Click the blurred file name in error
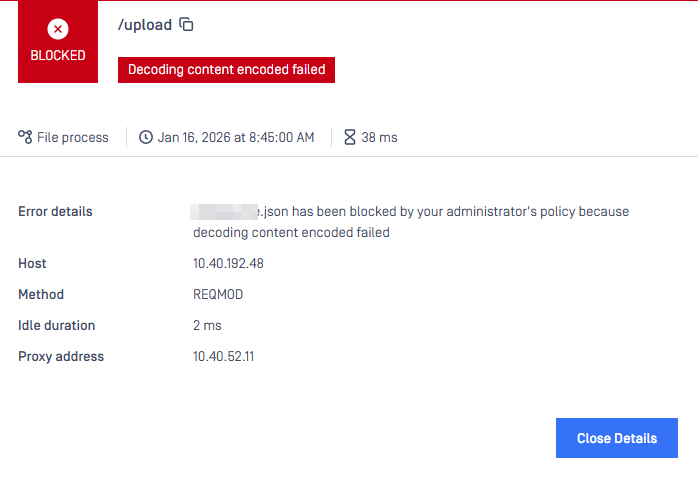The width and height of the screenshot is (698, 477). tap(227, 212)
